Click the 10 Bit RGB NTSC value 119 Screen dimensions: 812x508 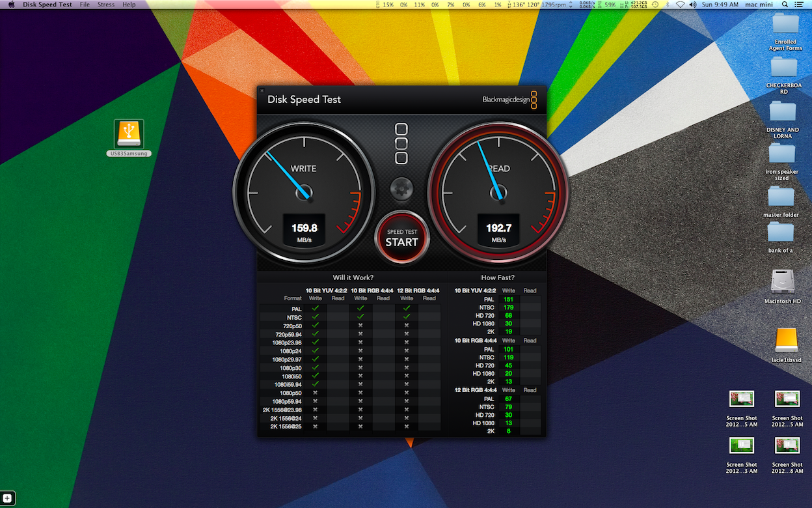click(509, 357)
